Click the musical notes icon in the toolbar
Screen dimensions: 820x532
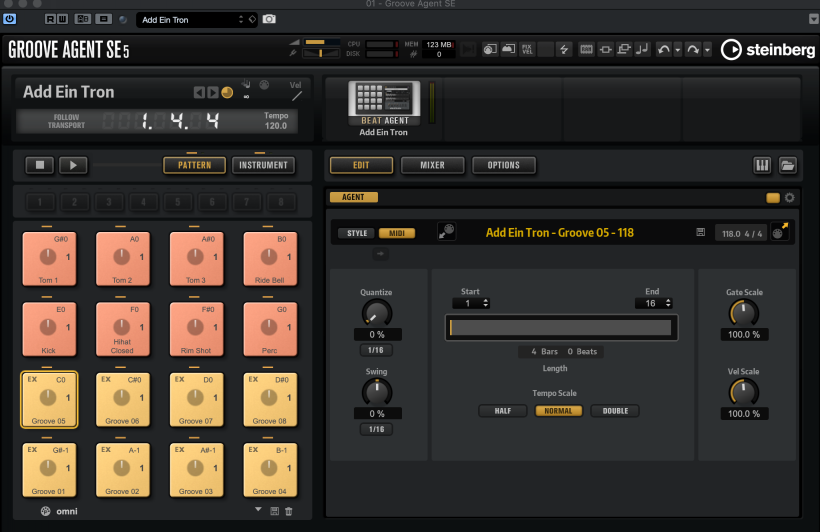click(x=642, y=50)
